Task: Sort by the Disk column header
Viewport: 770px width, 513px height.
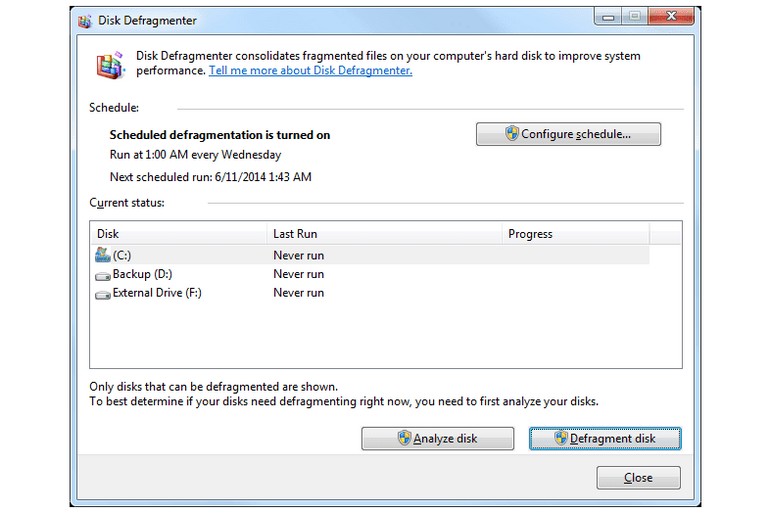Action: (108, 234)
